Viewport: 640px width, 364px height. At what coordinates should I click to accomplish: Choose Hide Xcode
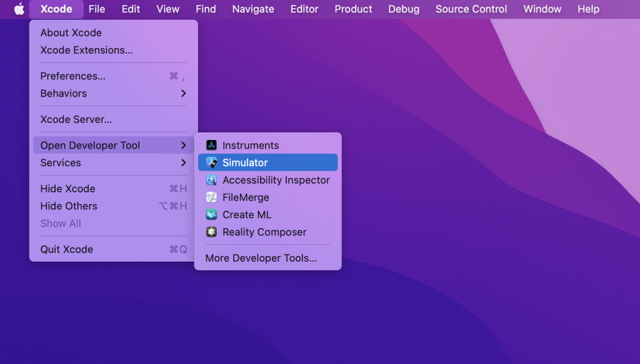114,189
